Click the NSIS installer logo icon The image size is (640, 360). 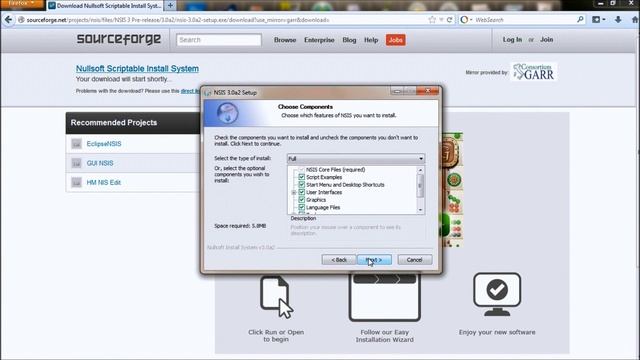[227, 113]
